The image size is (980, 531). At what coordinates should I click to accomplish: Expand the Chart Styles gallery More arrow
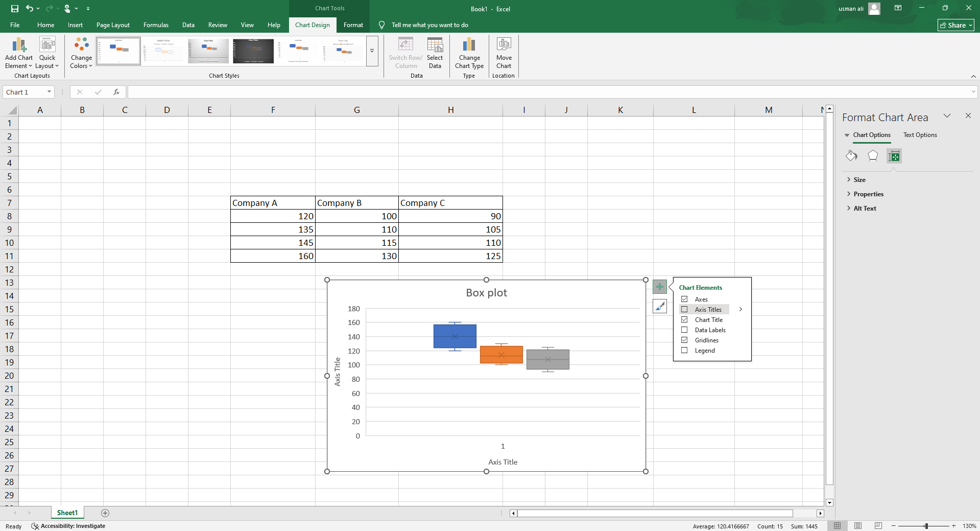pos(372,51)
